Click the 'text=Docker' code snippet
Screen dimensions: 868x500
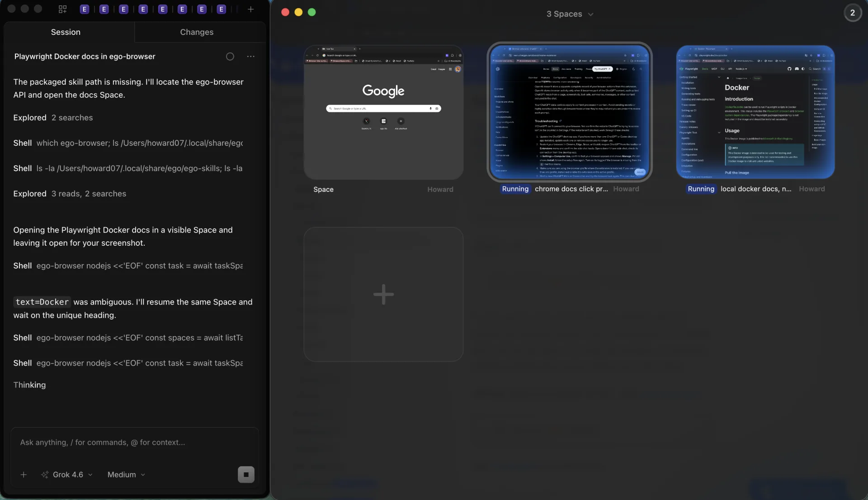coord(42,302)
